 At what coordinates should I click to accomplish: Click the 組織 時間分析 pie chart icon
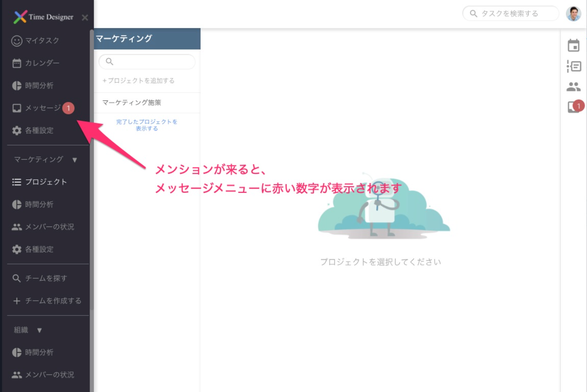(17, 352)
